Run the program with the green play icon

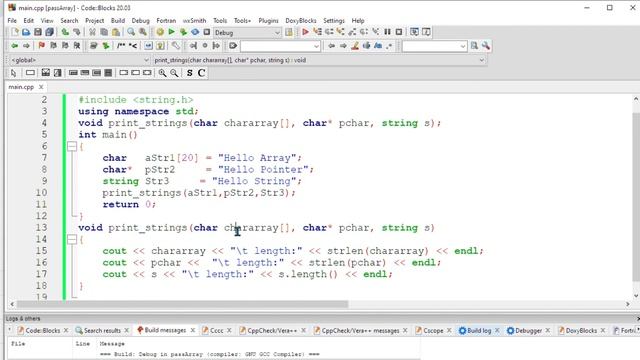point(171,32)
